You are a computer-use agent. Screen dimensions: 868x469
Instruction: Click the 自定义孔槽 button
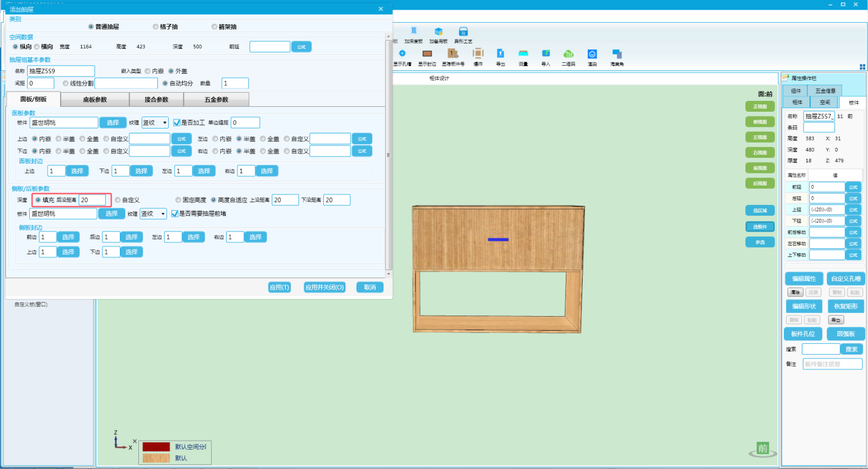[x=846, y=279]
